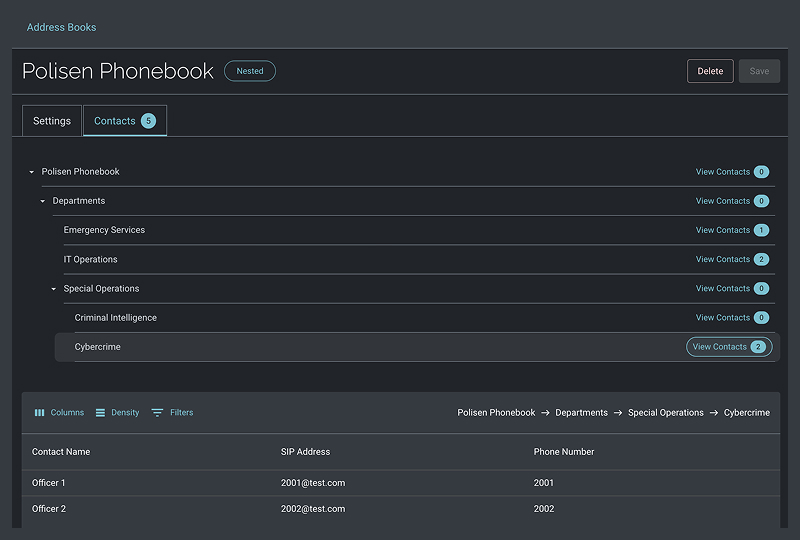The width and height of the screenshot is (800, 540).
Task: View contacts for Emergency Services
Action: [x=722, y=230]
